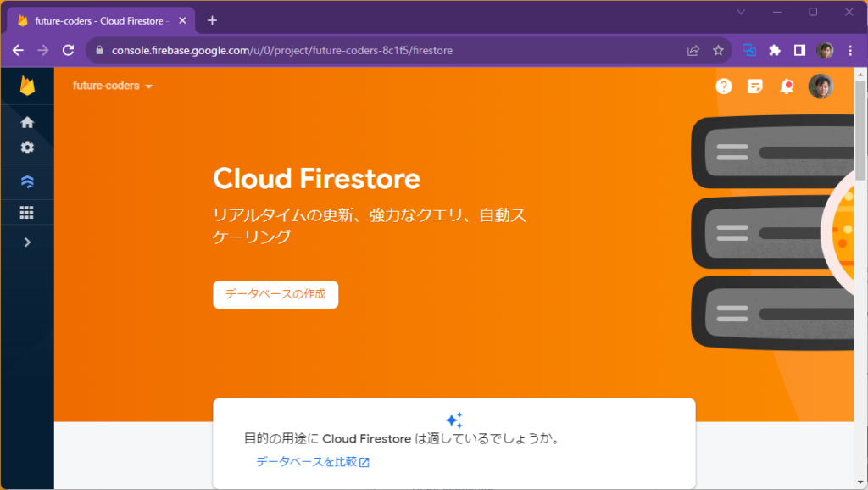Select the Firestore sidebar icon
The image size is (868, 490).
(x=27, y=181)
